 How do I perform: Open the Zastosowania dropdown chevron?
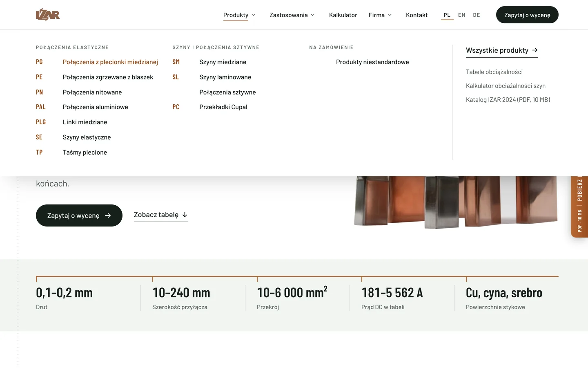coord(313,15)
